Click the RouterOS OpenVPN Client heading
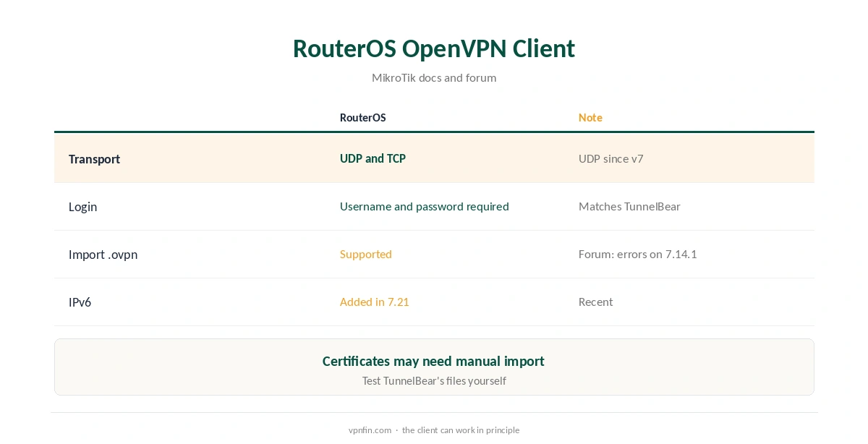This screenshot has width=868, height=444. click(434, 48)
